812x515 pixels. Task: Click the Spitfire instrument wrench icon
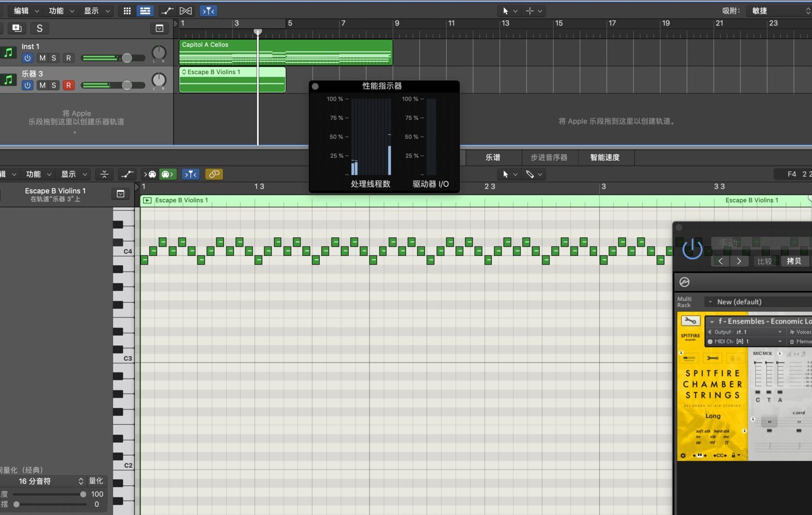click(690, 321)
